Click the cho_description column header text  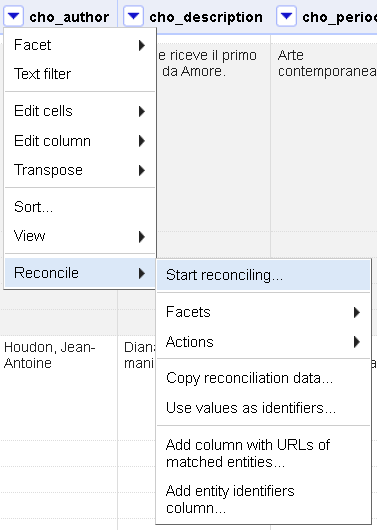(206, 17)
